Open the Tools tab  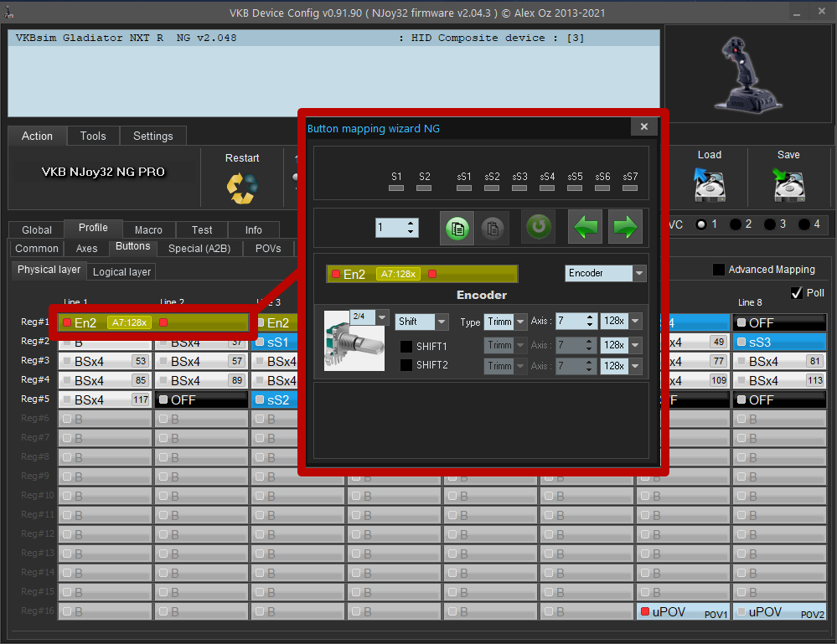93,136
